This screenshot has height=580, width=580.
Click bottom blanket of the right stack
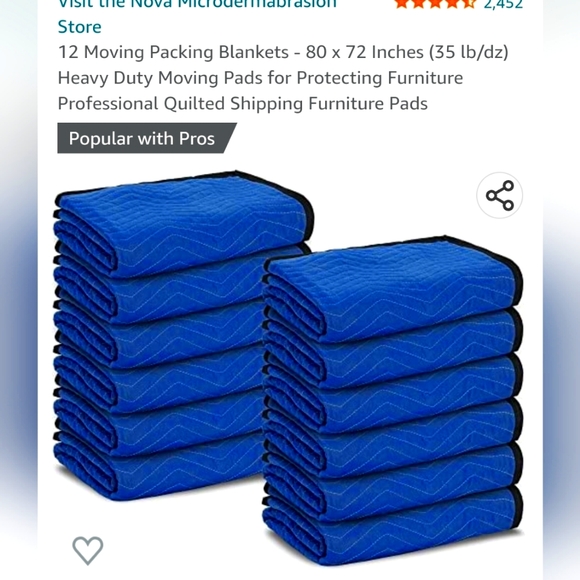[x=393, y=527]
